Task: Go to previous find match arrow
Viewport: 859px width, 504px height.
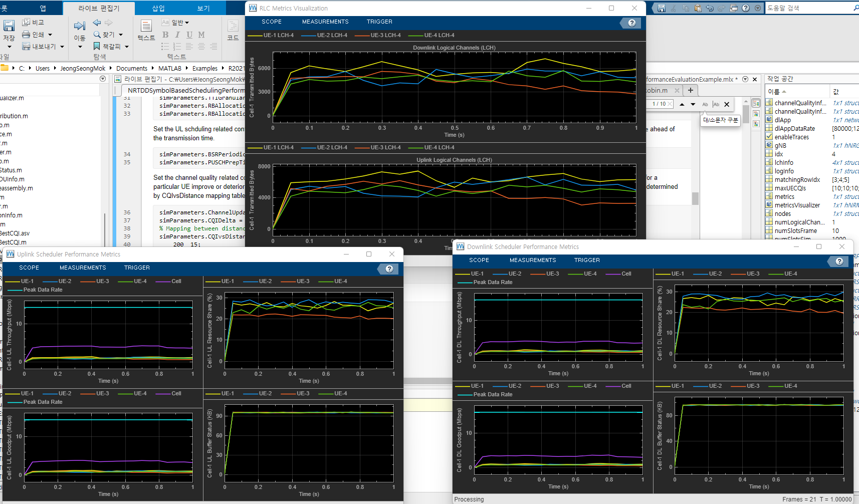Action: click(682, 104)
